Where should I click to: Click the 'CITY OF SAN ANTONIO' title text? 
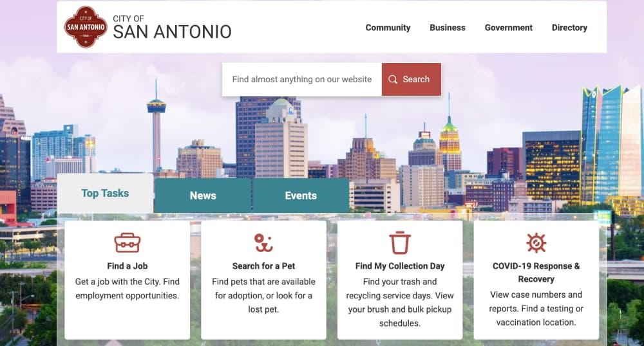[x=172, y=27]
